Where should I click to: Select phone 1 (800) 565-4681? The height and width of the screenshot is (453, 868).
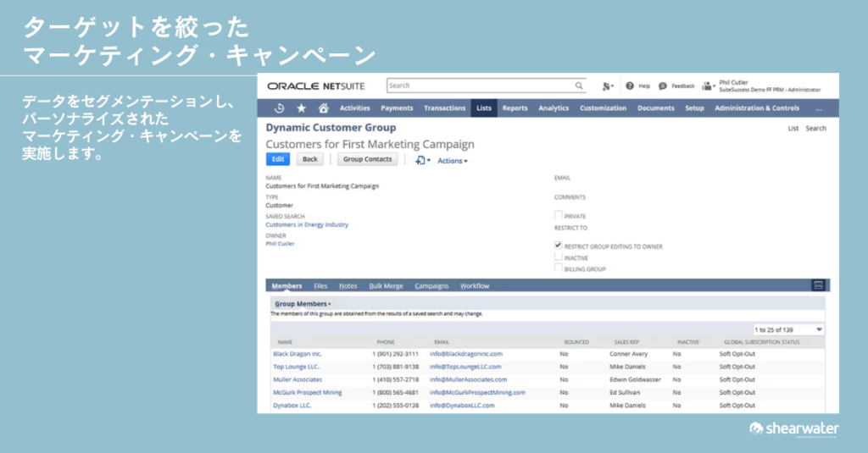pyautogui.click(x=395, y=393)
